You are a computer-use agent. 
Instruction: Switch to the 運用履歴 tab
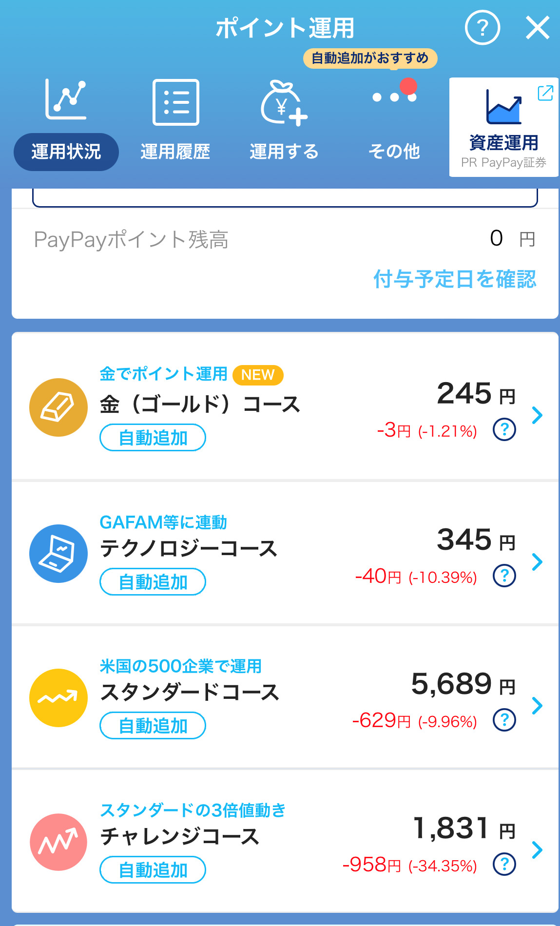coord(175,152)
